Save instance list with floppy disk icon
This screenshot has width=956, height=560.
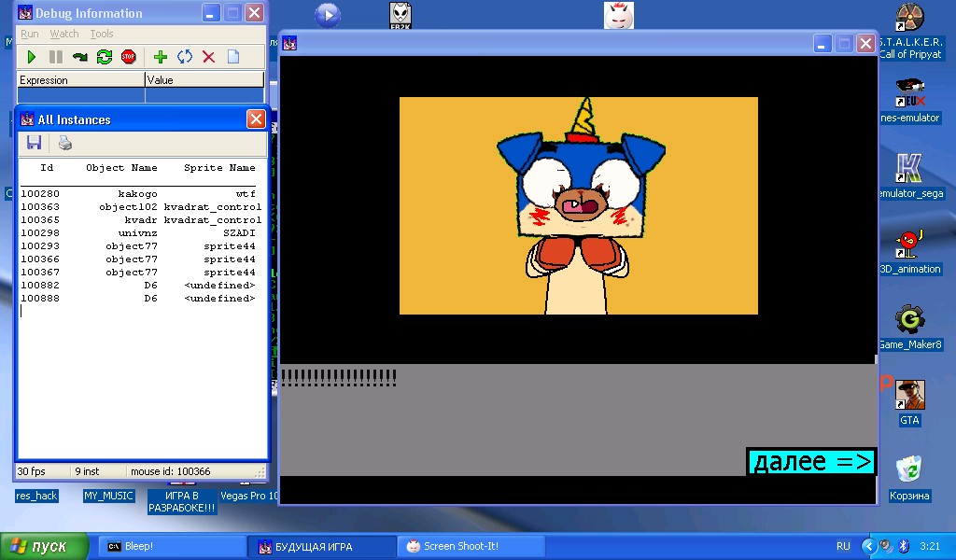35,143
